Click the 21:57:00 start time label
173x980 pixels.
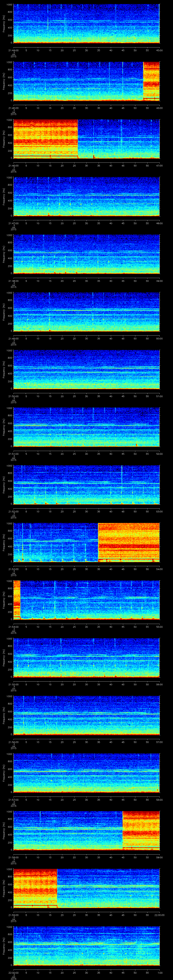click(13, 799)
